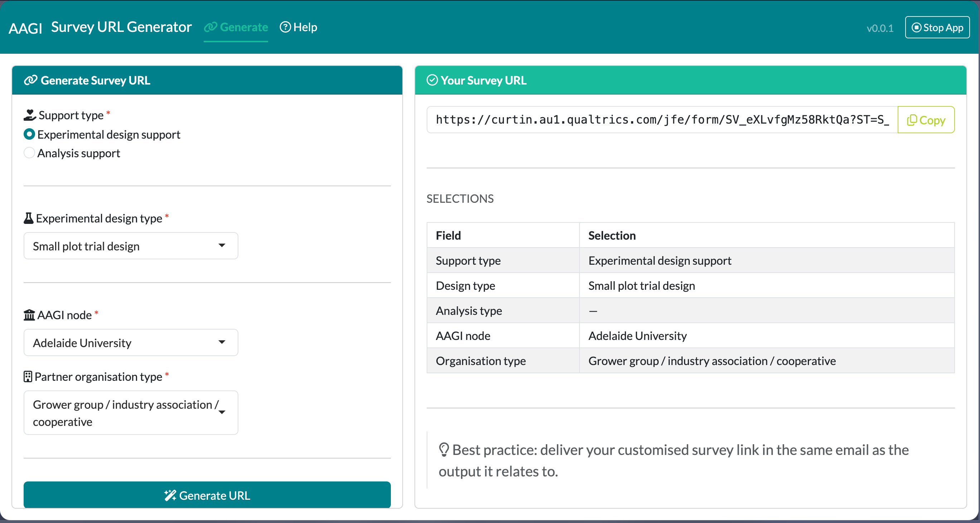Click the generated survey URL field

click(662, 120)
